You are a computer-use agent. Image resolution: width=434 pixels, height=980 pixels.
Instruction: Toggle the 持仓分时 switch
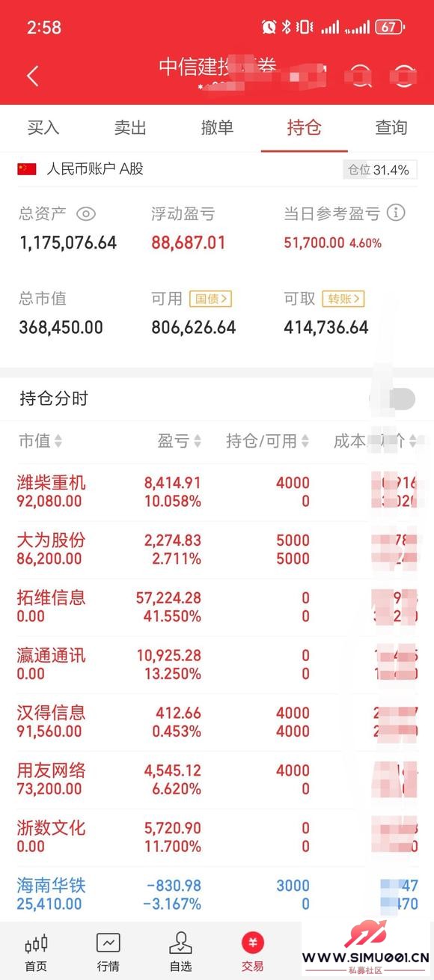[x=394, y=399]
